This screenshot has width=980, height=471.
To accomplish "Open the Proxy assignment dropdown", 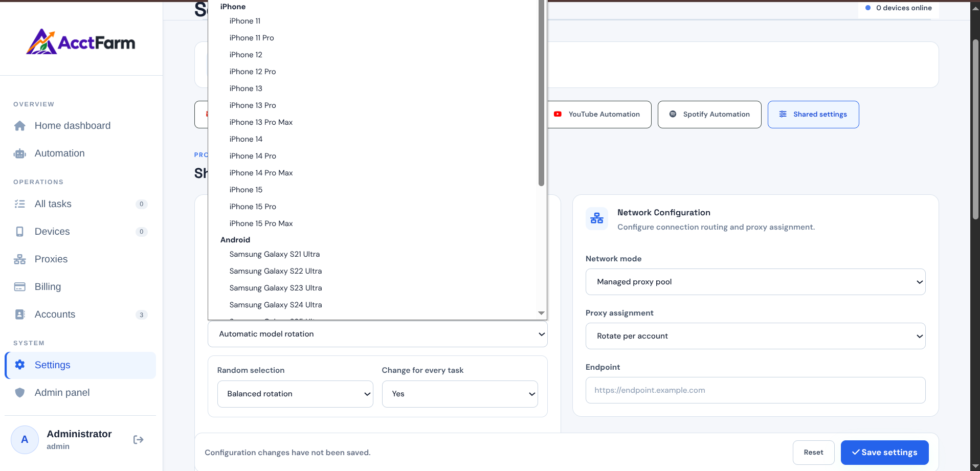I will point(755,336).
